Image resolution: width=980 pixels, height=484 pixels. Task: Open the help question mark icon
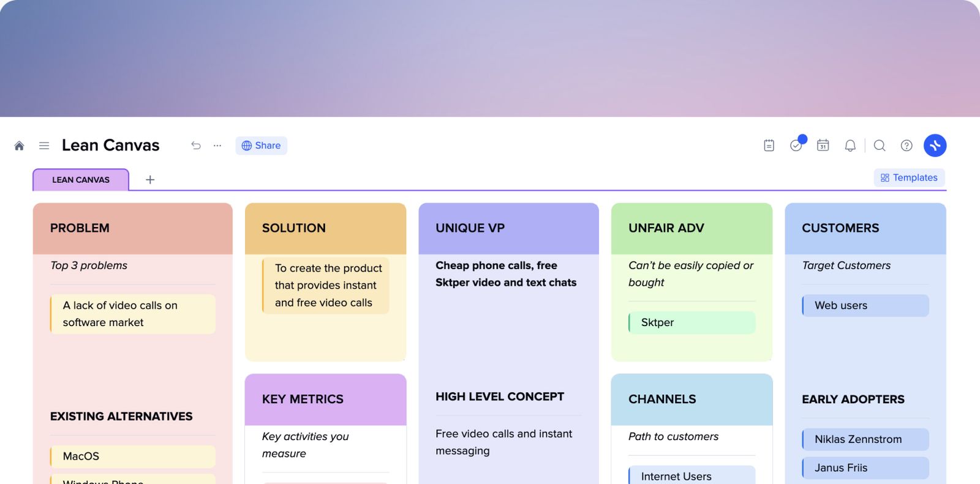pos(907,146)
